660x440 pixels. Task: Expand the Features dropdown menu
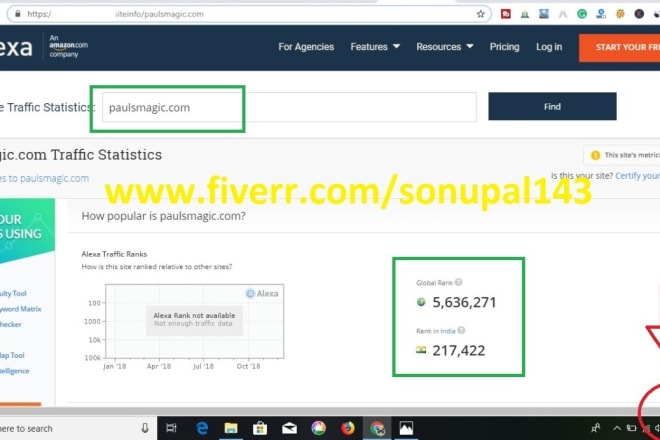point(375,47)
